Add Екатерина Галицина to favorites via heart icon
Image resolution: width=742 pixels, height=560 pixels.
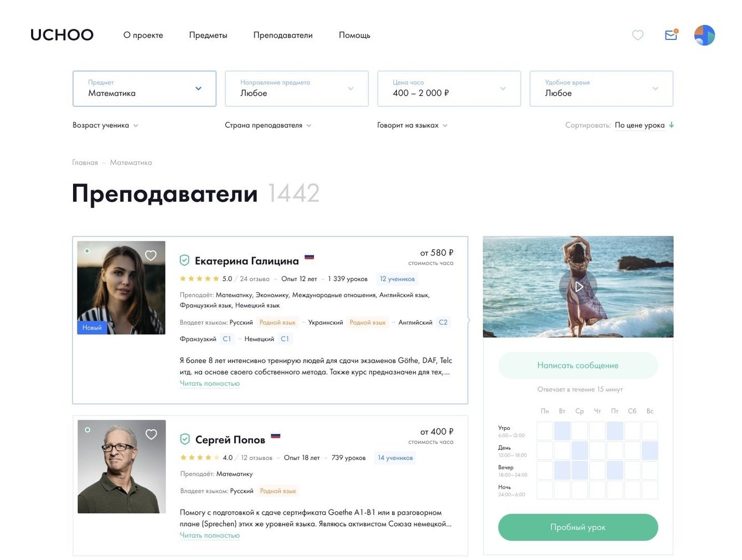(x=151, y=255)
